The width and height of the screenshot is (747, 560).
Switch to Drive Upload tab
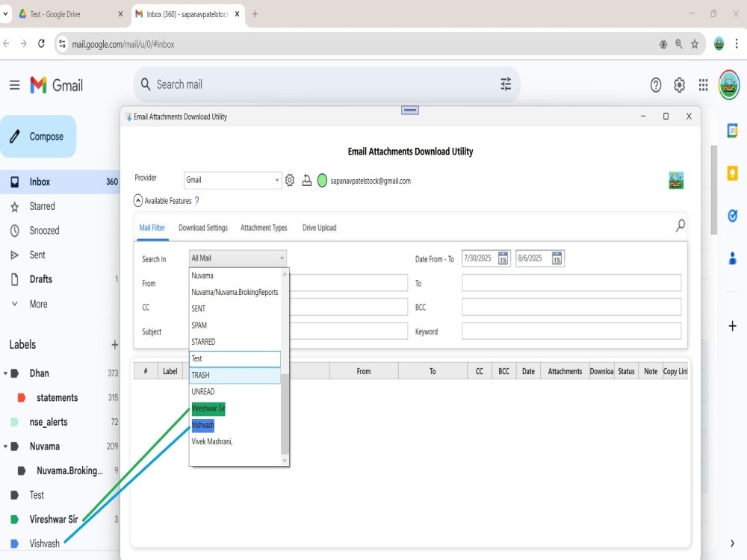pos(319,228)
